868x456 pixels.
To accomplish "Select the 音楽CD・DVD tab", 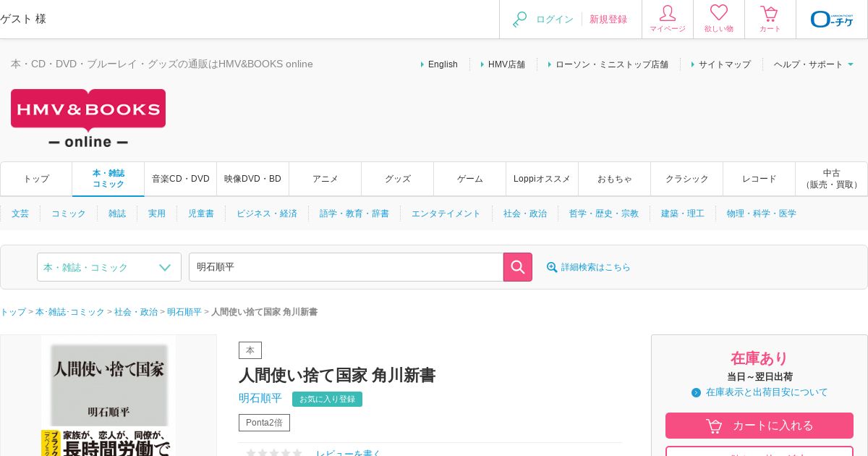I will 181,179.
